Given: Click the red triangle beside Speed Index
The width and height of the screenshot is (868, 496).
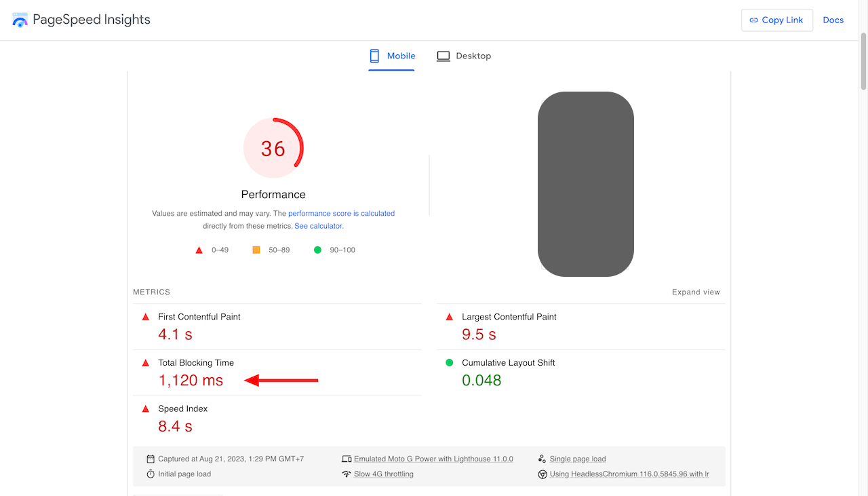Looking at the screenshot, I should coord(145,409).
